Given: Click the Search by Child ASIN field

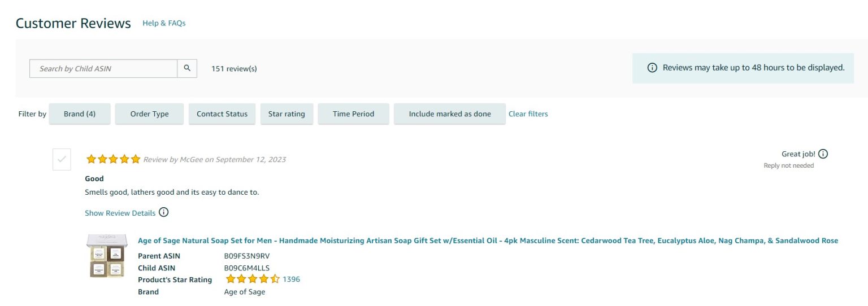Looking at the screenshot, I should pyautogui.click(x=103, y=68).
